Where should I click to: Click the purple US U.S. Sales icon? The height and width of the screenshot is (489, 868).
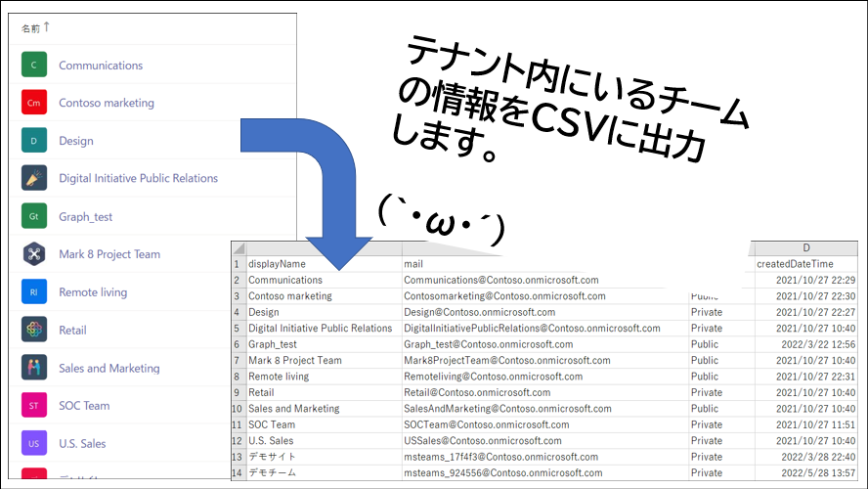[34, 443]
